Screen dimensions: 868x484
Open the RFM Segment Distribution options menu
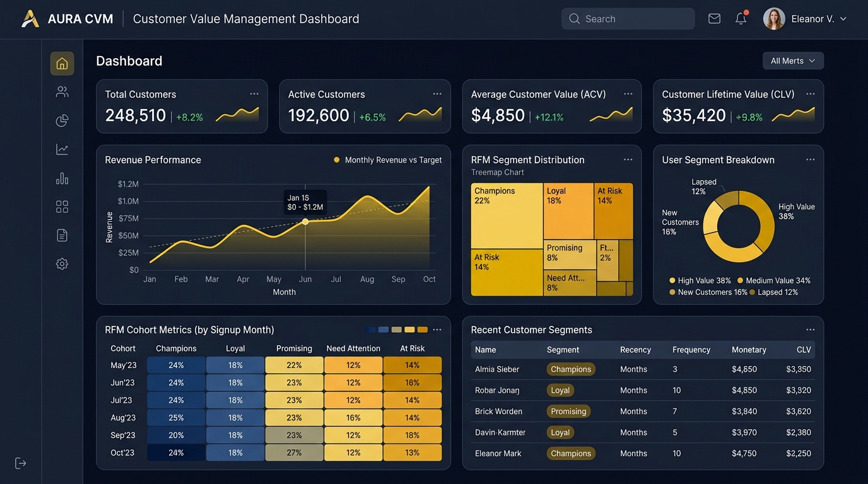pos(628,159)
